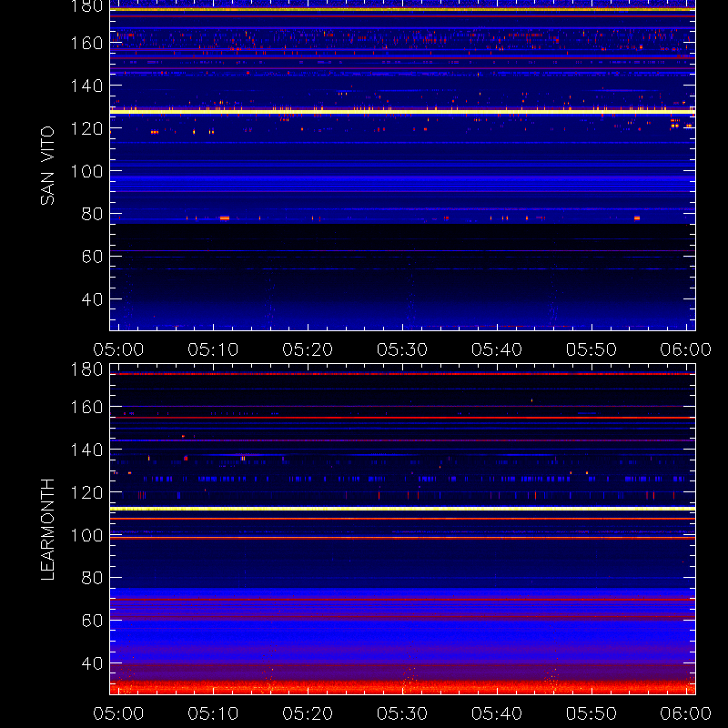The width and height of the screenshot is (728, 728).
Task: Select the 05:40 label beneath San Vito plot
Action: (497, 349)
